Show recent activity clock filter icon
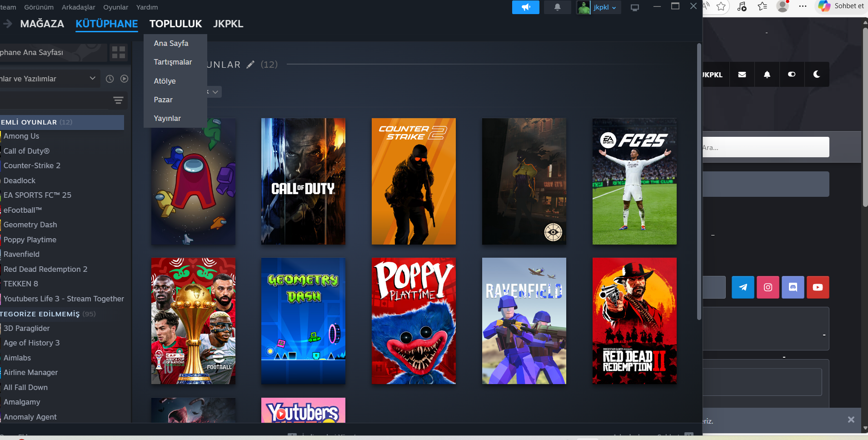The width and height of the screenshot is (868, 440). 110,79
